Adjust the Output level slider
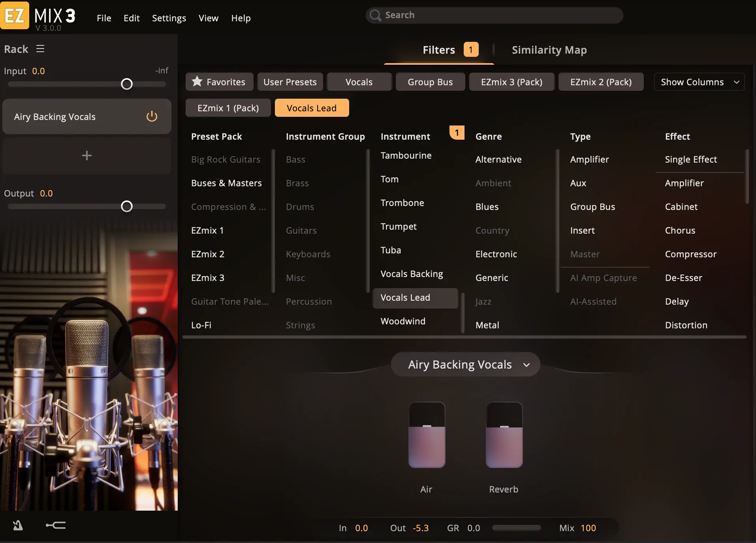The height and width of the screenshot is (543, 756). (127, 206)
